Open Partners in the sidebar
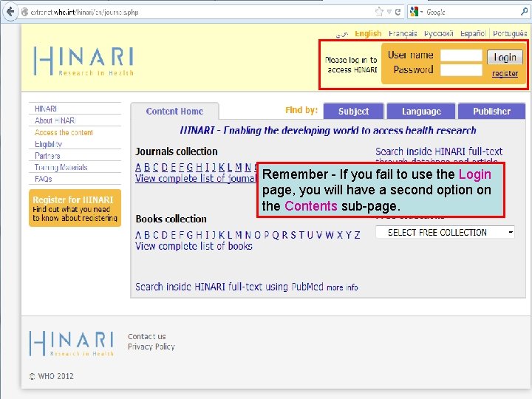 click(47, 156)
